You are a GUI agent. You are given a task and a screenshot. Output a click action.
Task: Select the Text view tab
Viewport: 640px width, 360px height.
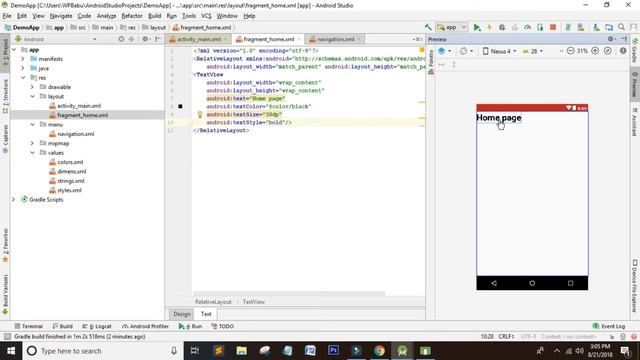[206, 314]
